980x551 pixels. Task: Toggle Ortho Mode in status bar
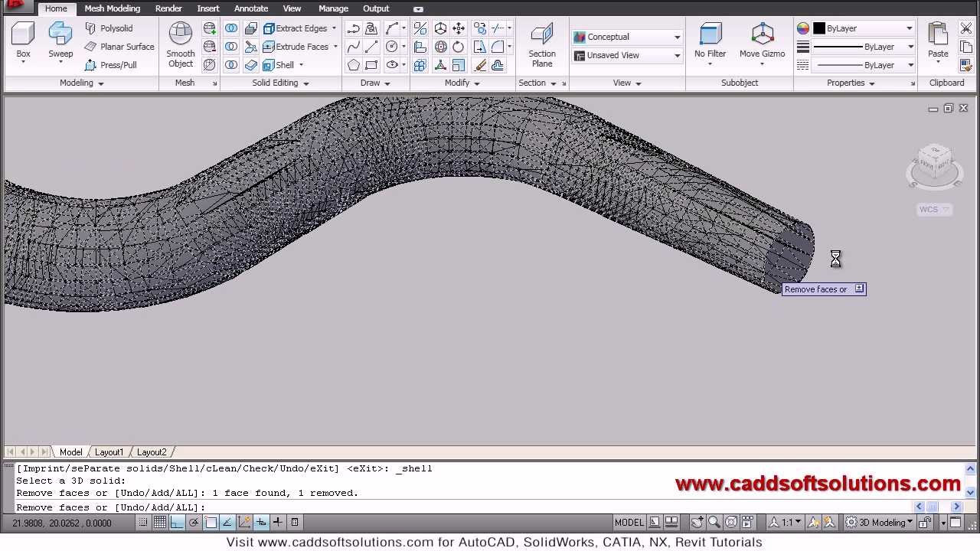tap(177, 523)
